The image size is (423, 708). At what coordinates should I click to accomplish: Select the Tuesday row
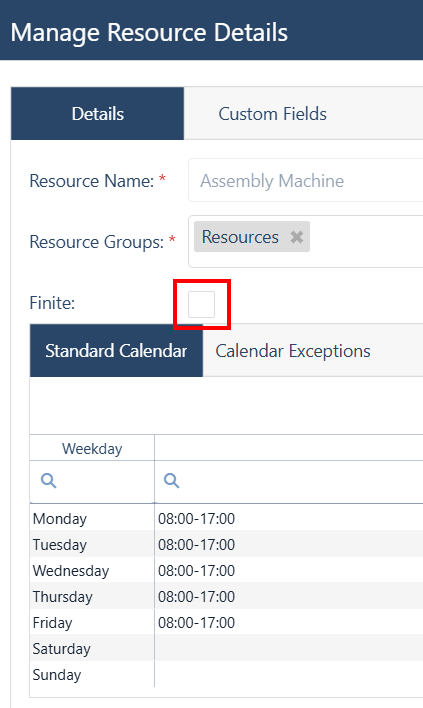(227, 545)
